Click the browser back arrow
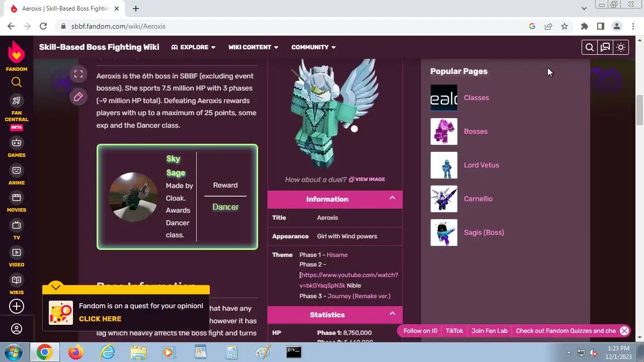 point(11,26)
